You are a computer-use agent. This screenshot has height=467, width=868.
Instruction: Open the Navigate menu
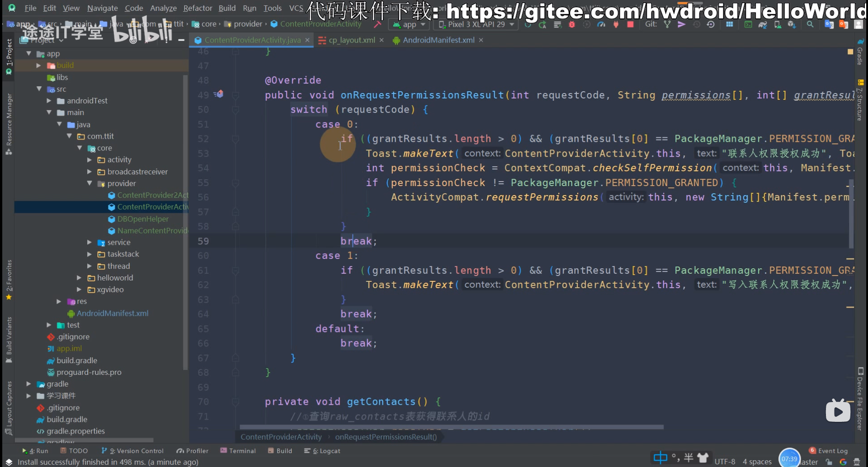click(x=102, y=8)
